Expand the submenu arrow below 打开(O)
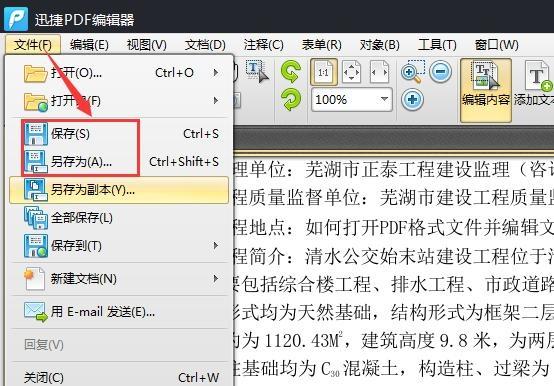This screenshot has width=554, height=386. (x=216, y=101)
